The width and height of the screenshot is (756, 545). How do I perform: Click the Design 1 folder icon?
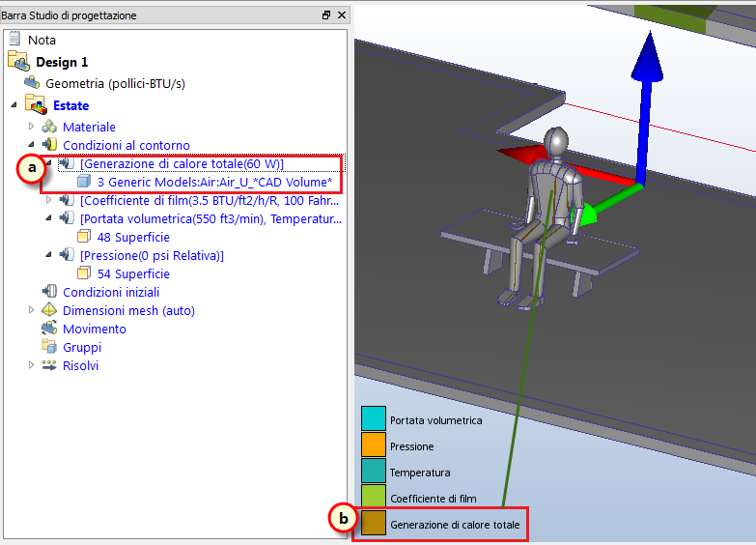18,61
